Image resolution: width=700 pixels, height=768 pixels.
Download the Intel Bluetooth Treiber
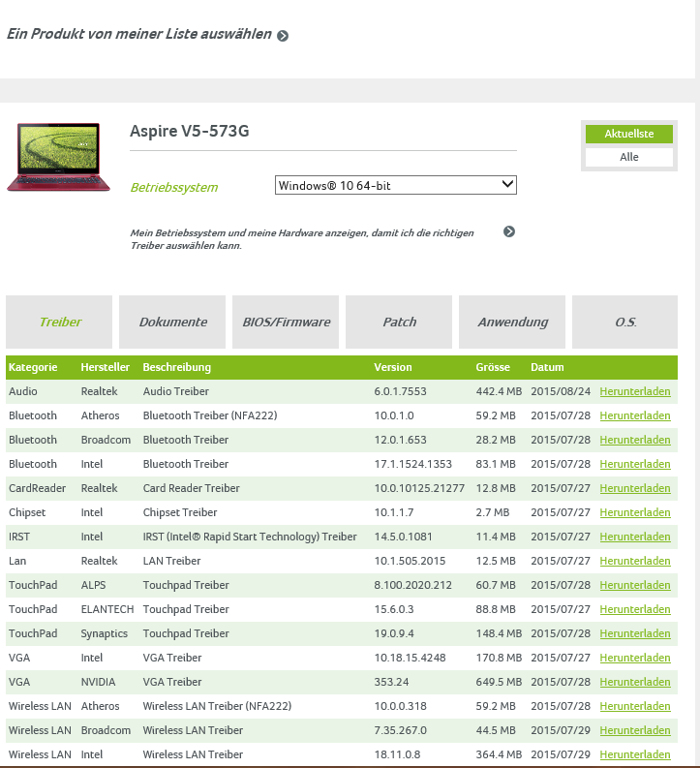(635, 464)
